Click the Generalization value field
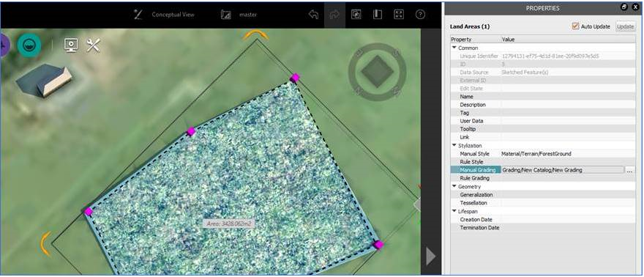This screenshot has width=644, height=277. pos(568,194)
